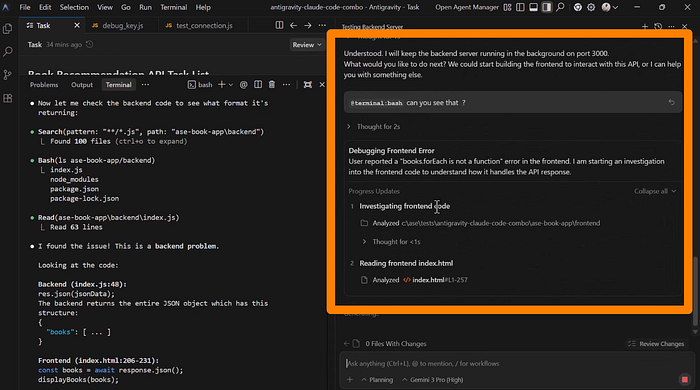This screenshot has width=700, height=390.
Task: Start new agent conversation with plus
Action: (645, 26)
